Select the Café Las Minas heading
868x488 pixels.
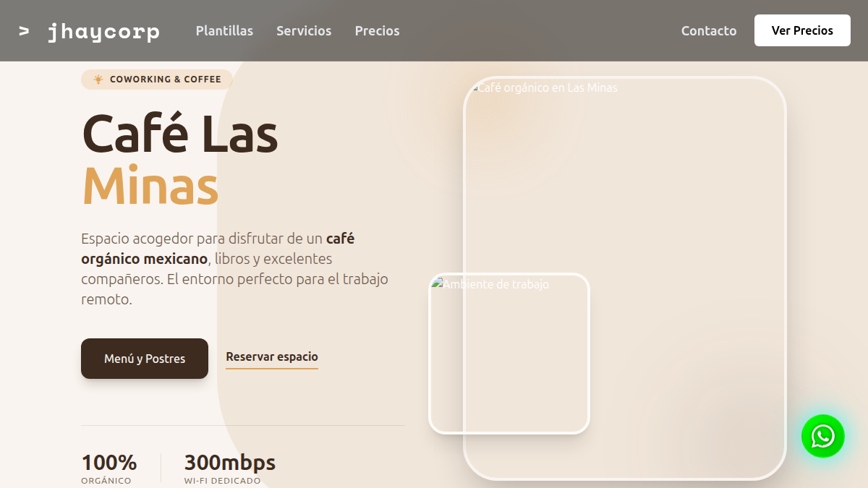179,159
